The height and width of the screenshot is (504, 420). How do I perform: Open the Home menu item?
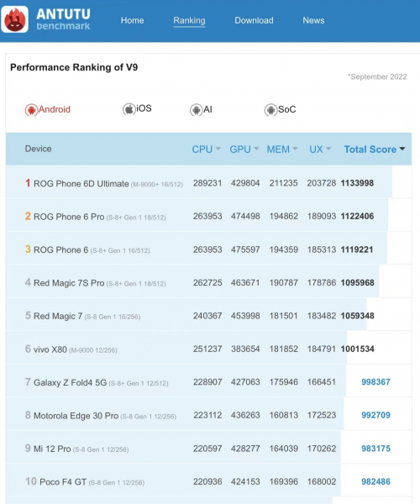(x=132, y=20)
